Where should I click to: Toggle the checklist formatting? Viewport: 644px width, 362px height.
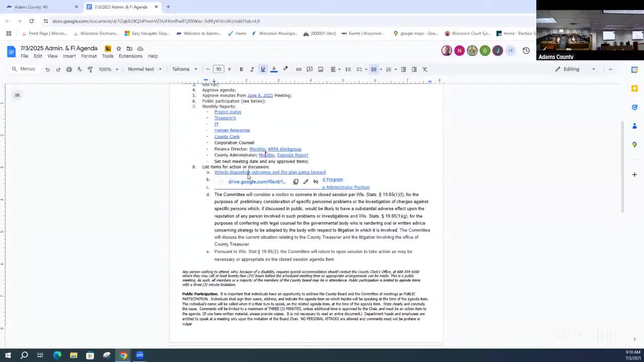(359, 69)
